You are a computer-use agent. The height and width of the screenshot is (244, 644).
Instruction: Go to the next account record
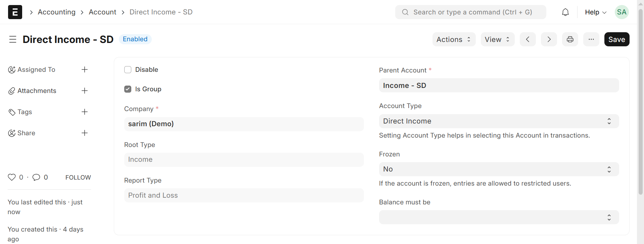(x=549, y=39)
